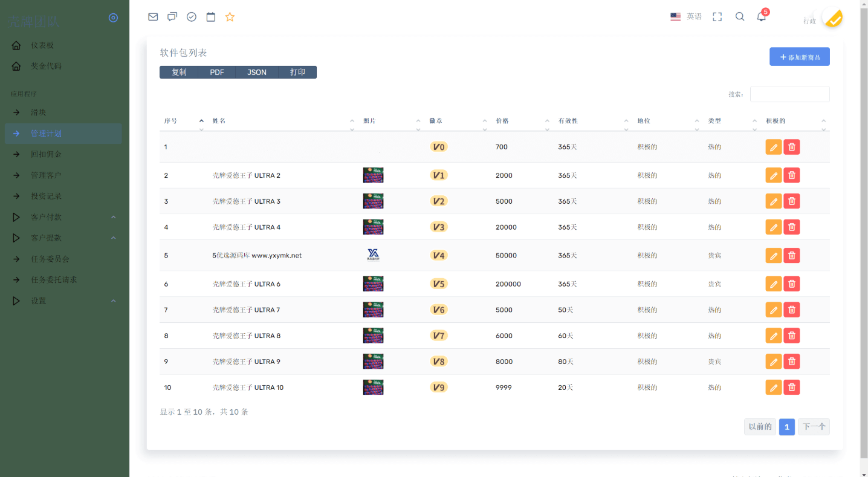Click the 搜索 input field
This screenshot has width=868, height=477.
click(x=789, y=94)
